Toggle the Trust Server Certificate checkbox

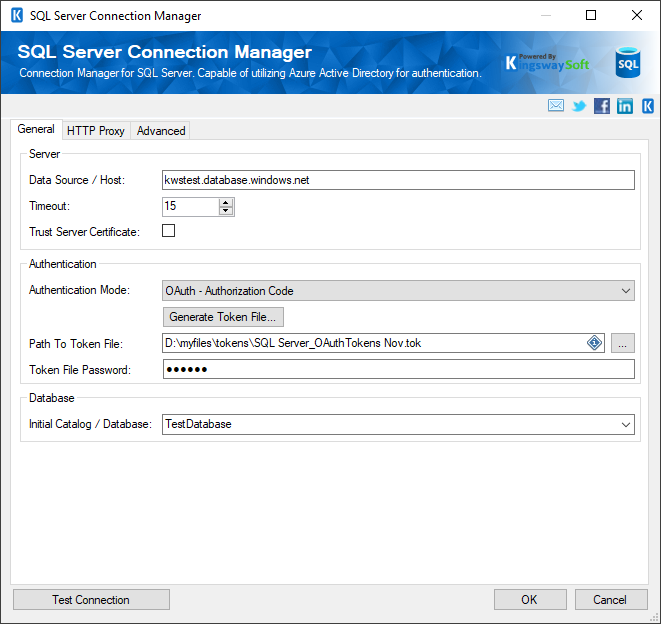(x=169, y=231)
